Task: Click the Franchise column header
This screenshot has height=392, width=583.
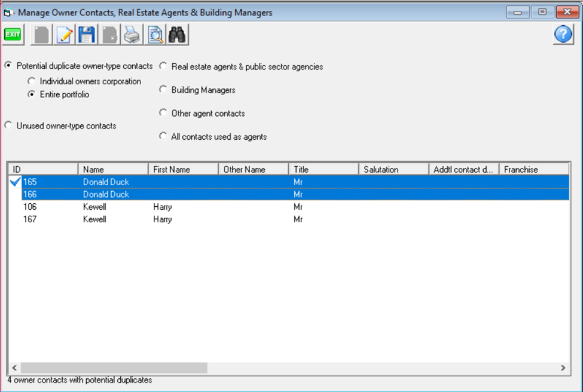Action: click(534, 170)
